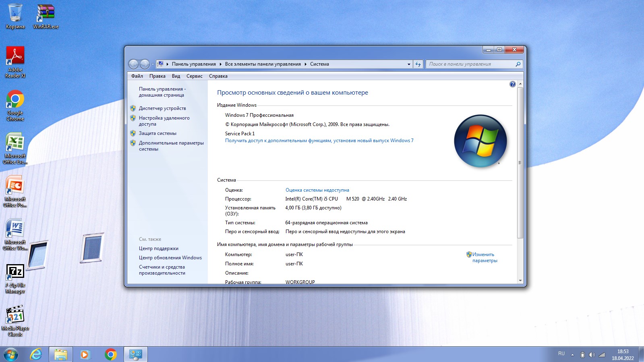This screenshot has height=362, width=644.
Task: Open Настройка удаленного доступа link
Action: tap(164, 121)
